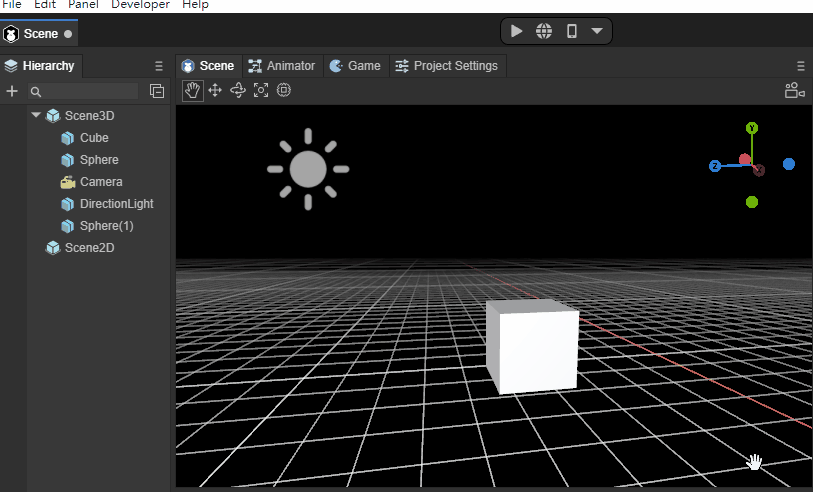Open the scene view panel options menu
The image size is (813, 492).
(x=800, y=66)
